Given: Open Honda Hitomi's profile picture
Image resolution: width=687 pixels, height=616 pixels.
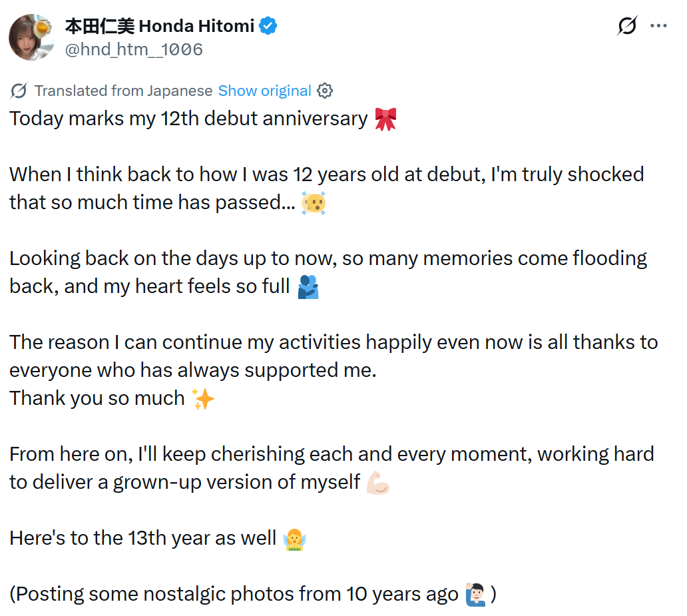Looking at the screenshot, I should click(x=31, y=37).
